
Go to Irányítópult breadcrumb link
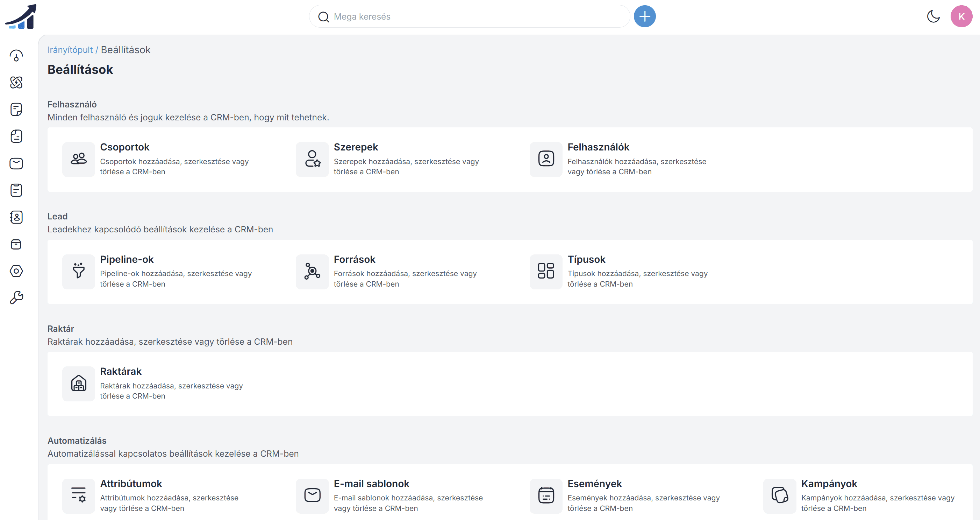[x=70, y=50]
